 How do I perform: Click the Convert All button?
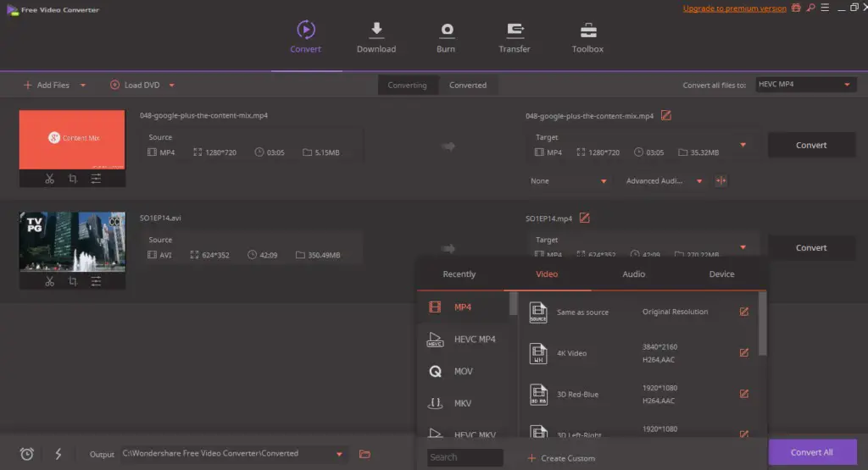click(812, 452)
